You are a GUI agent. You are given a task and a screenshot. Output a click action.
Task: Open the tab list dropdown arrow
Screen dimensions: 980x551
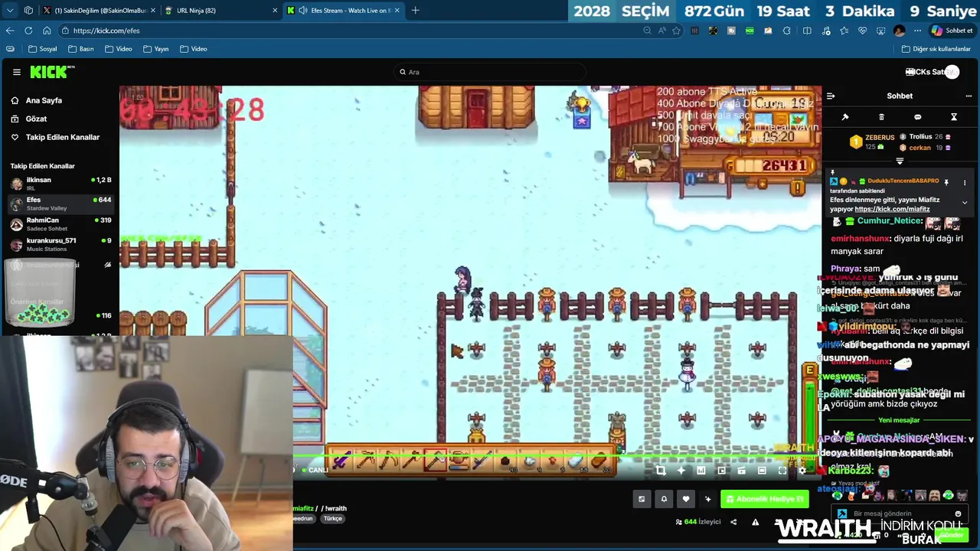pyautogui.click(x=10, y=11)
